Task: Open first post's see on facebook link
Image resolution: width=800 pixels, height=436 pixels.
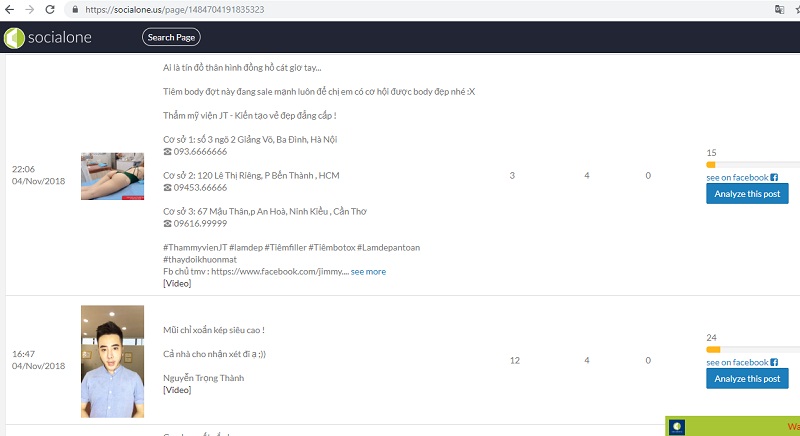Action: (737, 177)
